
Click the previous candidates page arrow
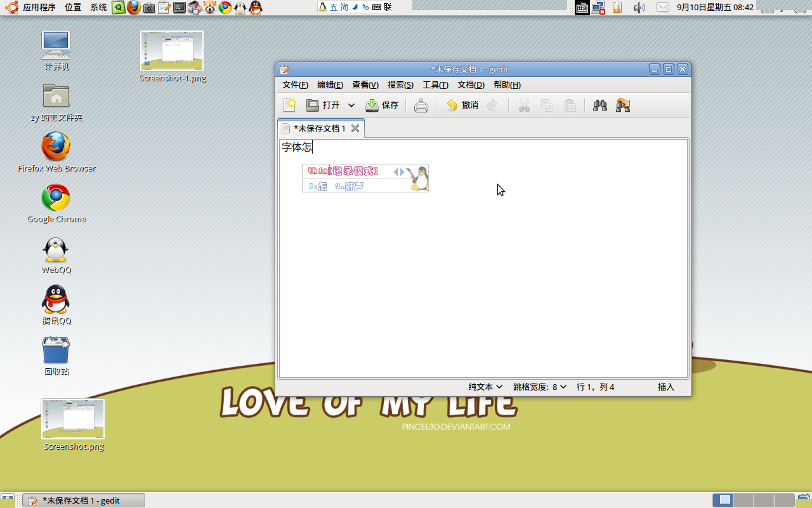pyautogui.click(x=396, y=171)
